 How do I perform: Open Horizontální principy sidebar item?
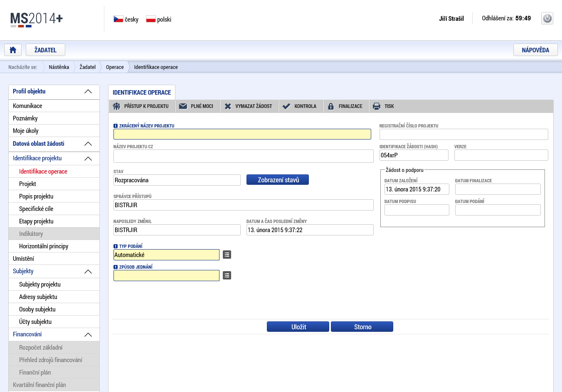(x=54, y=246)
